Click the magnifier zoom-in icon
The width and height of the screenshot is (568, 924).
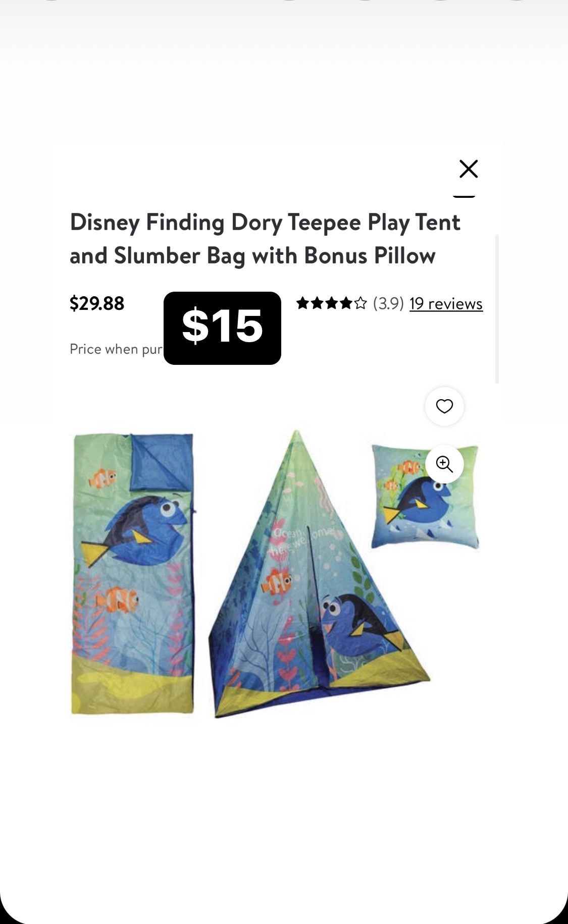[x=444, y=464]
